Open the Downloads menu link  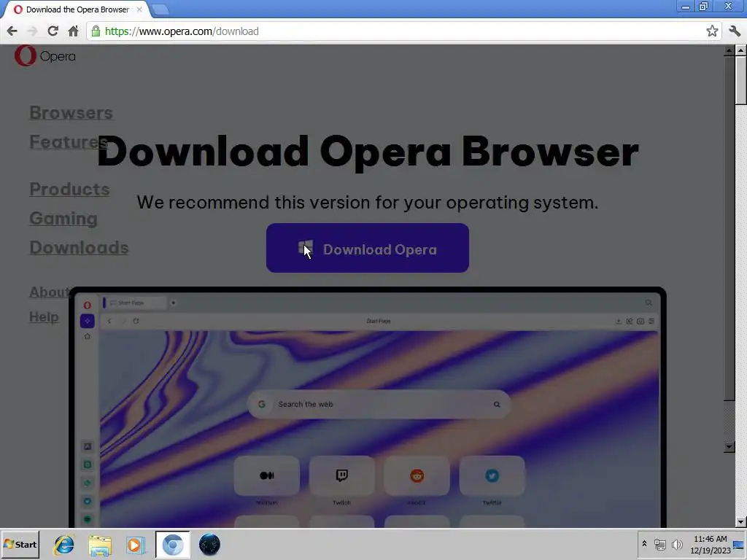click(x=79, y=247)
